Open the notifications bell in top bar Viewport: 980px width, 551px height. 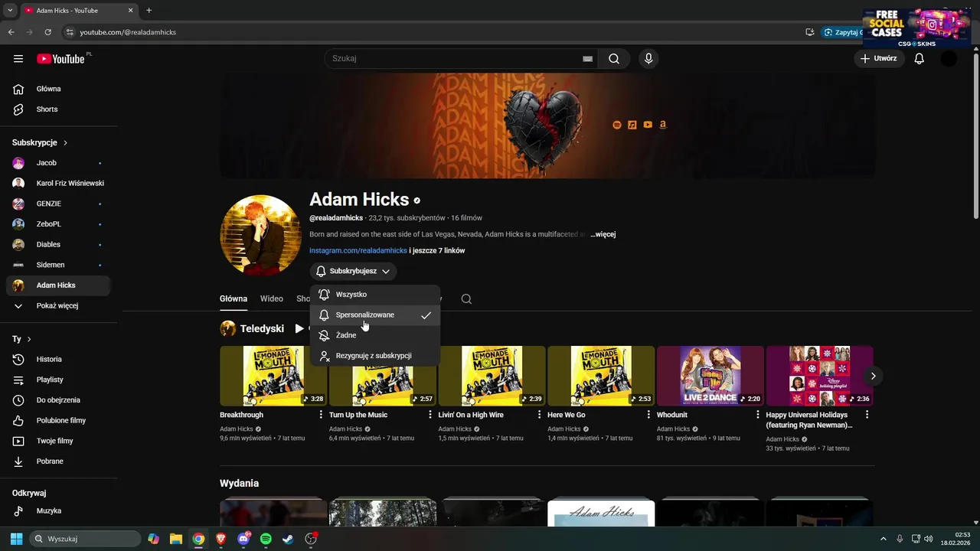pos(920,58)
